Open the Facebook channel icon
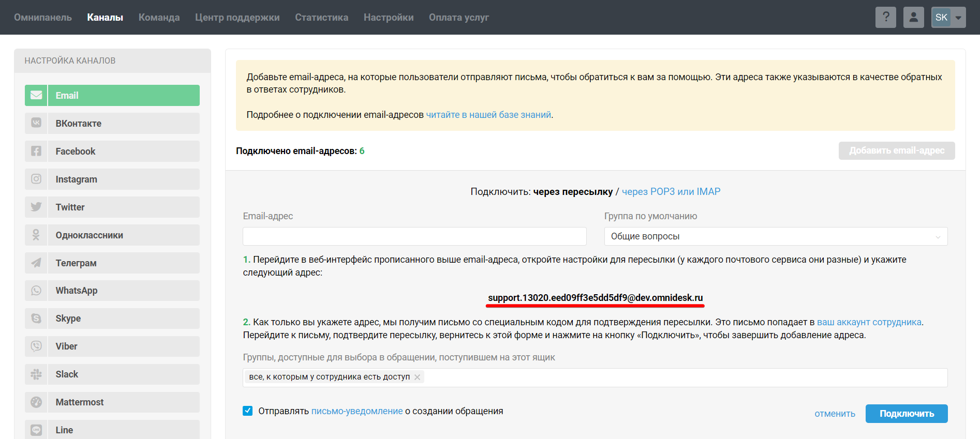The height and width of the screenshot is (439, 980). 36,152
